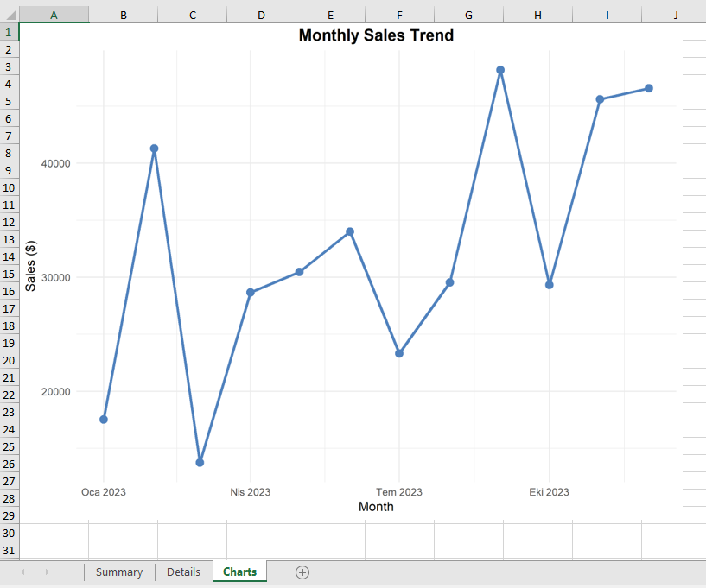
Task: Switch to the Summary sheet tab
Action: tap(119, 572)
